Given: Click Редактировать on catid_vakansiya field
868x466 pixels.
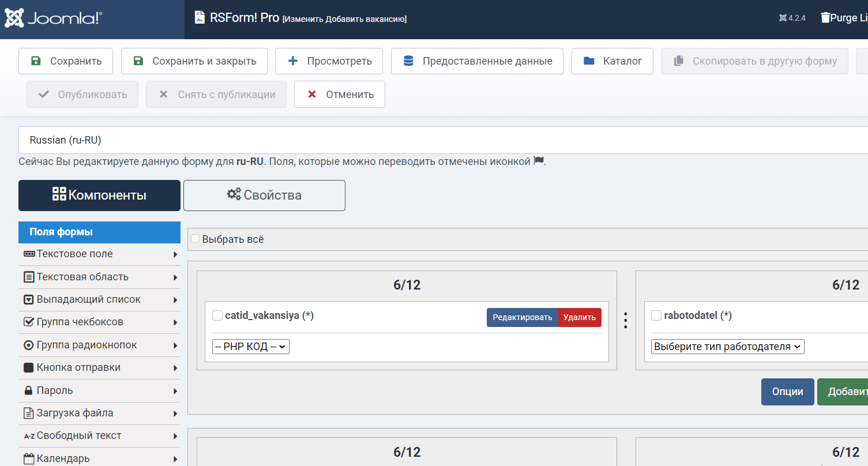Looking at the screenshot, I should coord(522,317).
